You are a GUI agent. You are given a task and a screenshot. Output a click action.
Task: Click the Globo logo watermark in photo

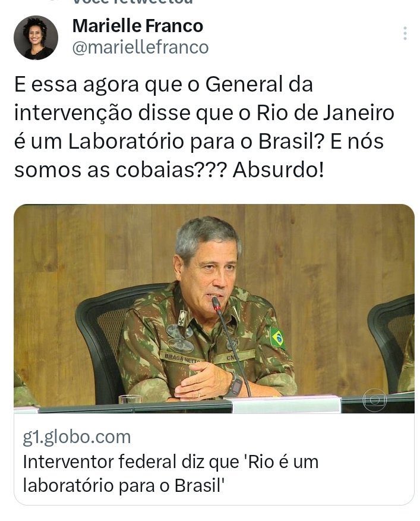click(374, 400)
